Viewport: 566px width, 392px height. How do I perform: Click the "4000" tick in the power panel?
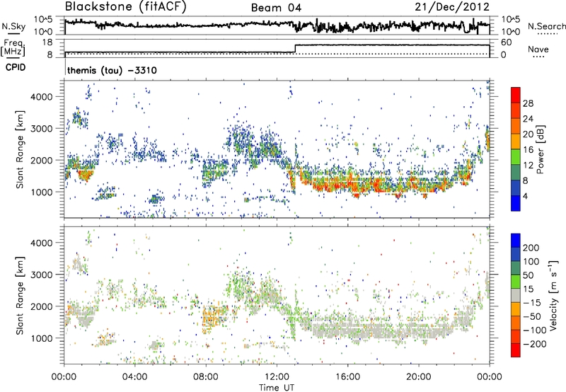(x=41, y=97)
